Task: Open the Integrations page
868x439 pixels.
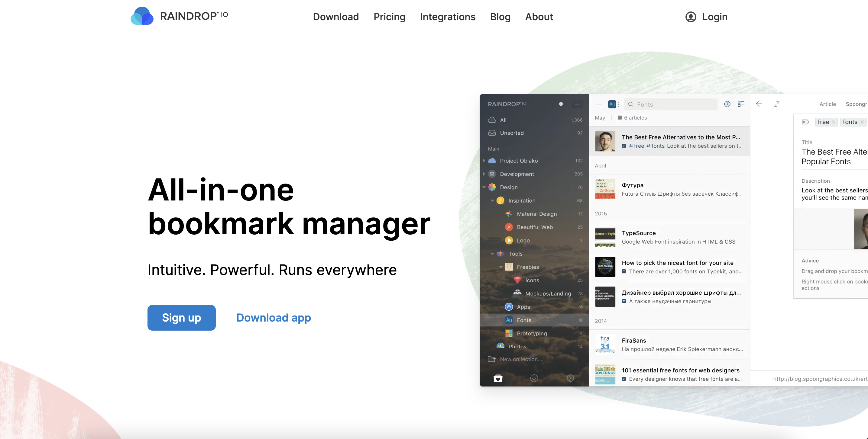Action: tap(448, 17)
